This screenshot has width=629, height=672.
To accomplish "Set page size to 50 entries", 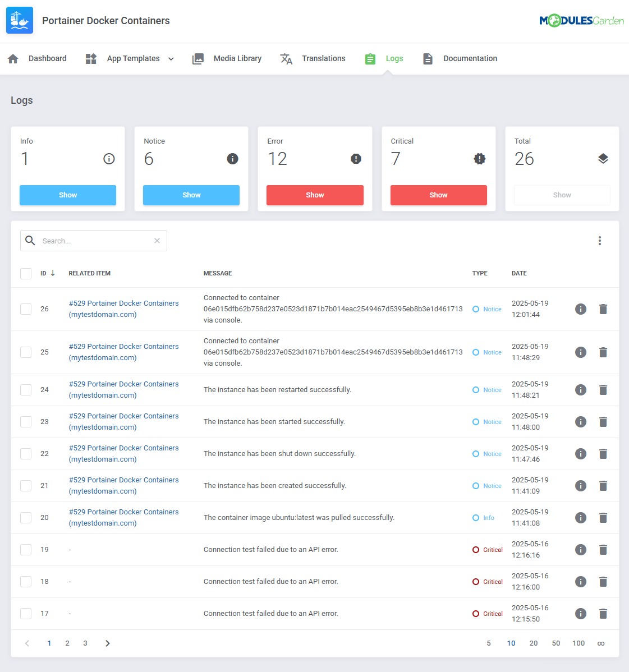I will pyautogui.click(x=556, y=643).
